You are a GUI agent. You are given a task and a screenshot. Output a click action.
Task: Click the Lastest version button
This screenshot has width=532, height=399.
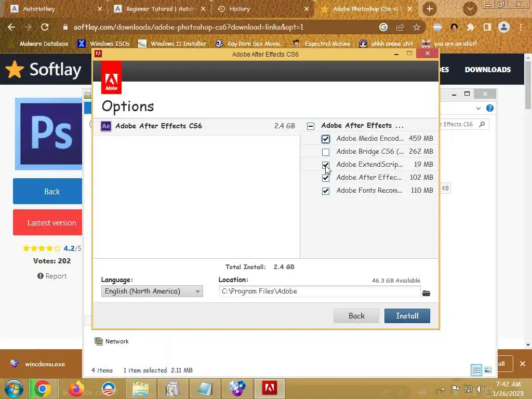[x=47, y=222]
